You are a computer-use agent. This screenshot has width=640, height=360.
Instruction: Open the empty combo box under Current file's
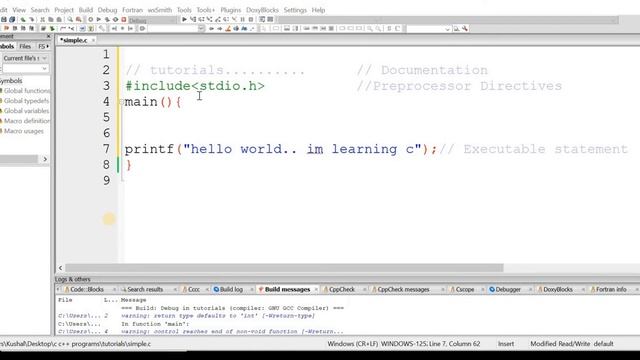[25, 69]
